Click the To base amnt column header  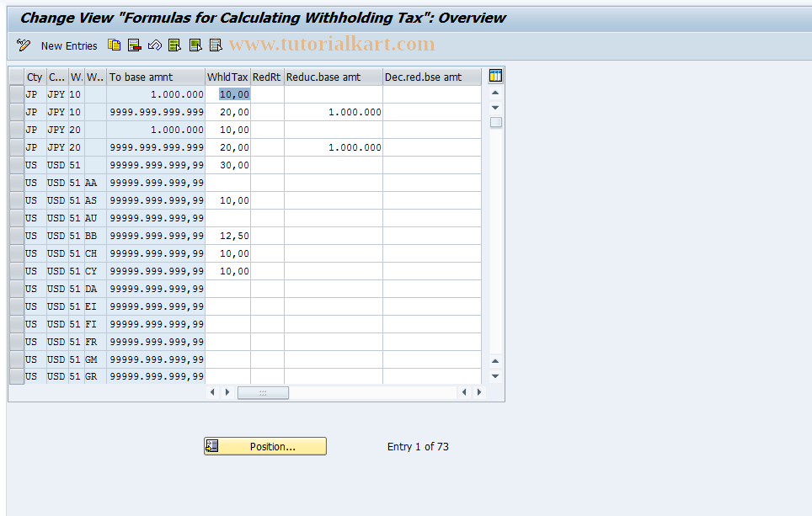(156, 76)
